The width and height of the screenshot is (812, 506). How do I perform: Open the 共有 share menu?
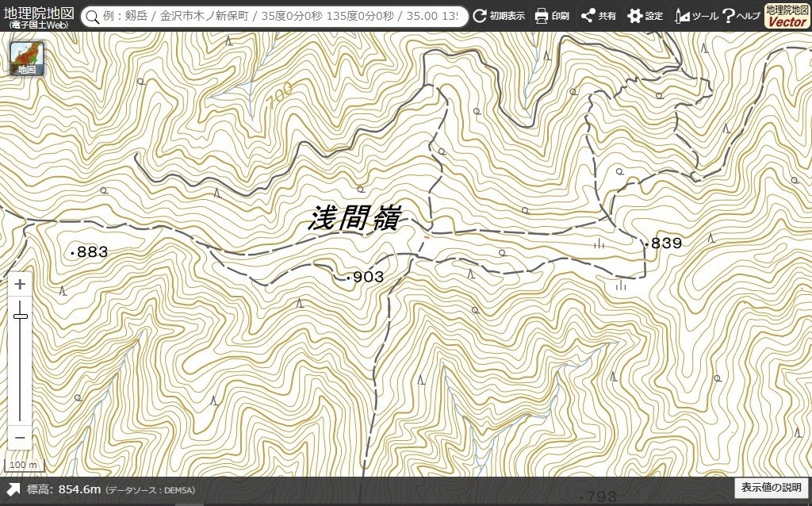599,16
